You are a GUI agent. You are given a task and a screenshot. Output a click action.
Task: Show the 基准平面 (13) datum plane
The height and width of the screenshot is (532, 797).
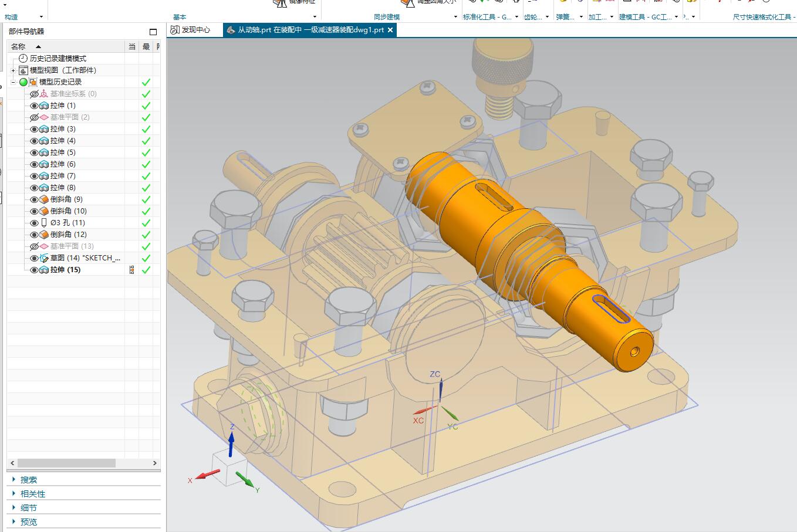tap(34, 246)
